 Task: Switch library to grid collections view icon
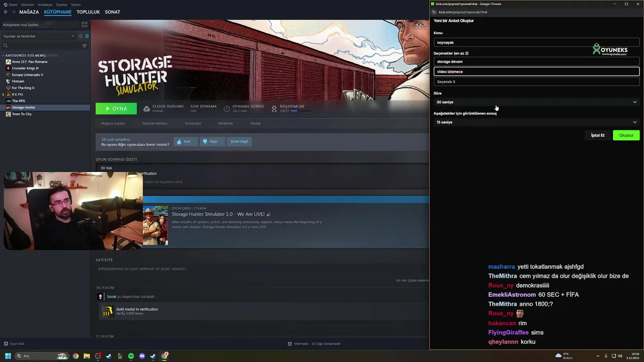coord(85,25)
